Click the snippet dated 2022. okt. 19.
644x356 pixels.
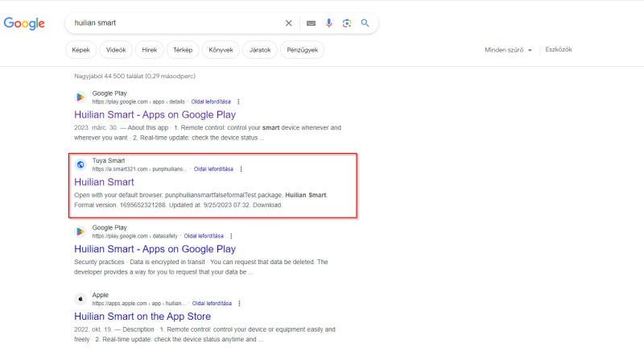pos(204,334)
